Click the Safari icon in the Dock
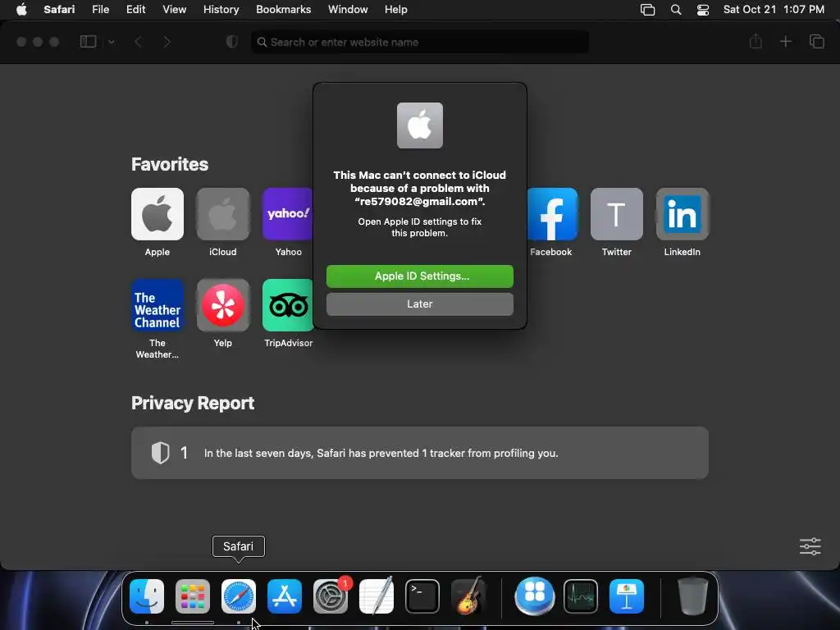 [x=239, y=596]
